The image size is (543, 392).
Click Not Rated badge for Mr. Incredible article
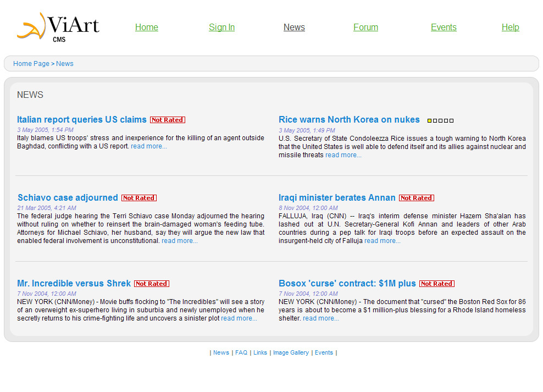coord(152,284)
